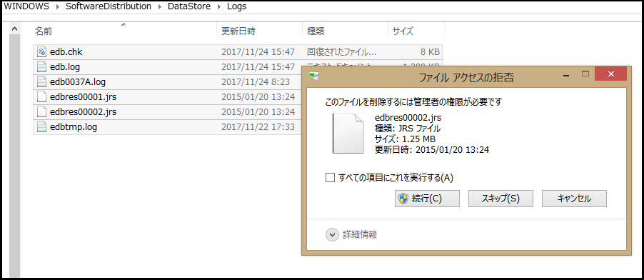Click date 2017/11/22 17:33
The width and height of the screenshot is (644, 280).
pos(258,127)
